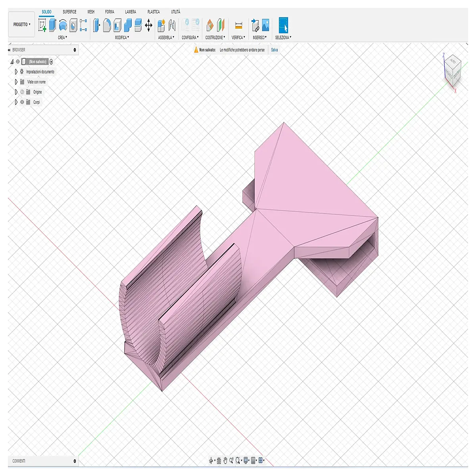Open the MODIFICA dropdown menu
Screen dimensions: 476x476
pyautogui.click(x=122, y=37)
